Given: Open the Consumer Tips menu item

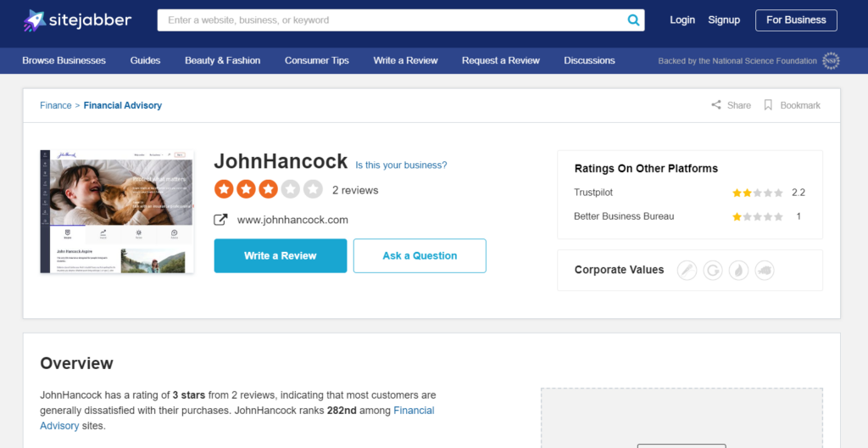Looking at the screenshot, I should coord(317,60).
